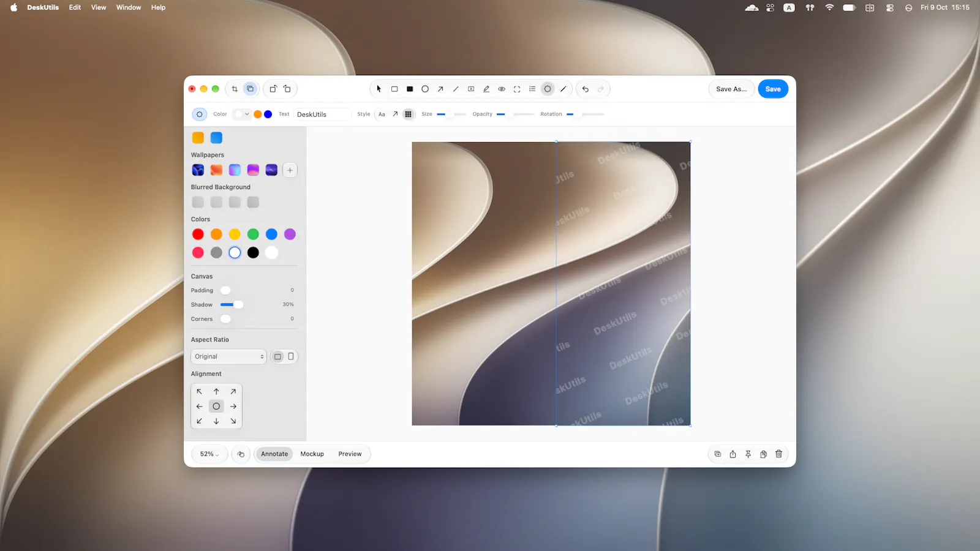Viewport: 980px width, 551px height.
Task: Click the trash delete icon
Action: pos(778,454)
